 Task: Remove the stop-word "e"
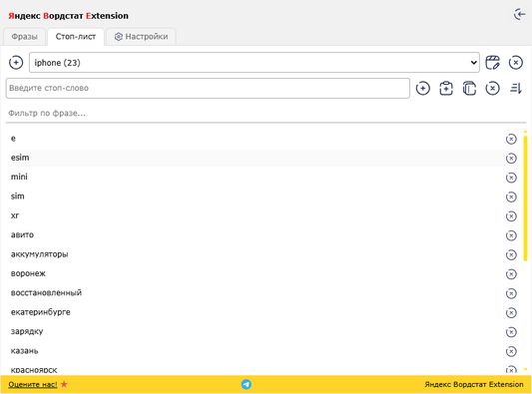click(511, 139)
